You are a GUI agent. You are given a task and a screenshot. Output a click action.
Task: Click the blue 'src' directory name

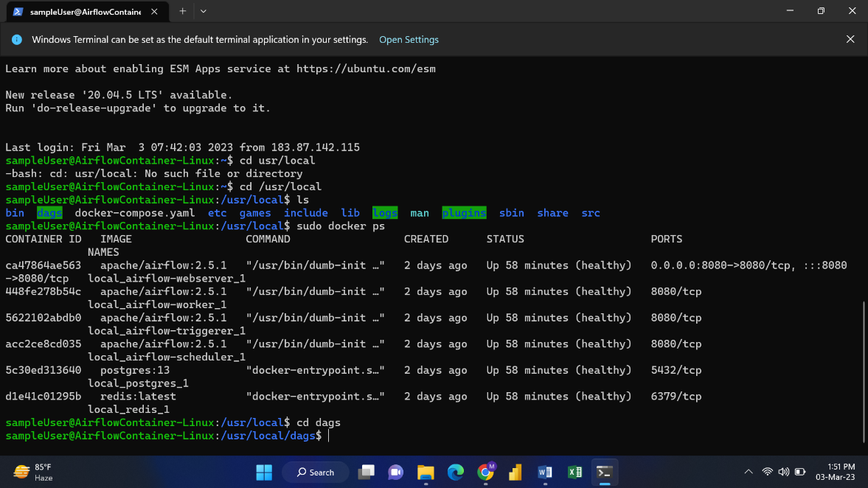point(591,213)
